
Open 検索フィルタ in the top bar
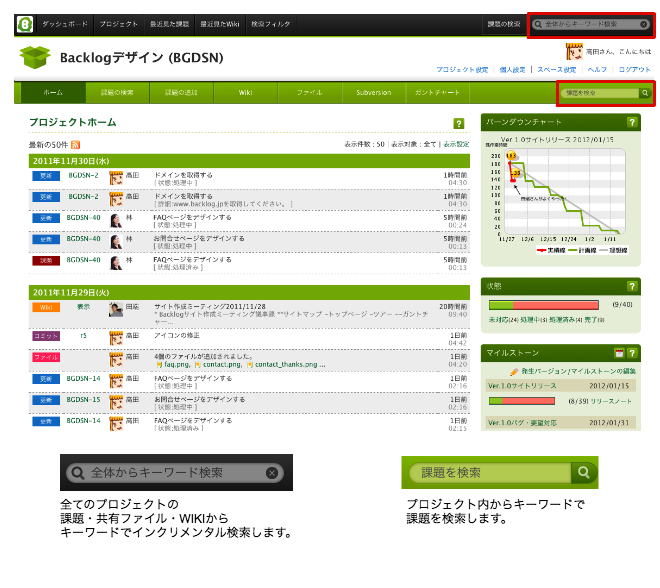click(x=271, y=24)
